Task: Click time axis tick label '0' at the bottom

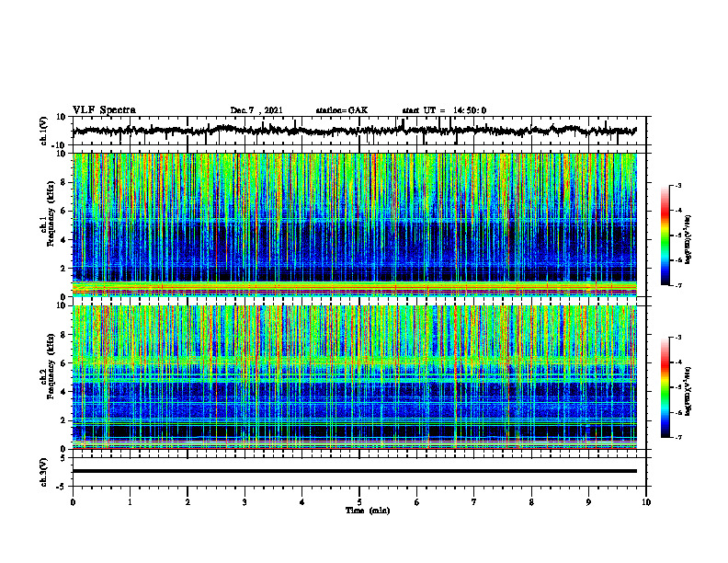Action: pos(73,502)
